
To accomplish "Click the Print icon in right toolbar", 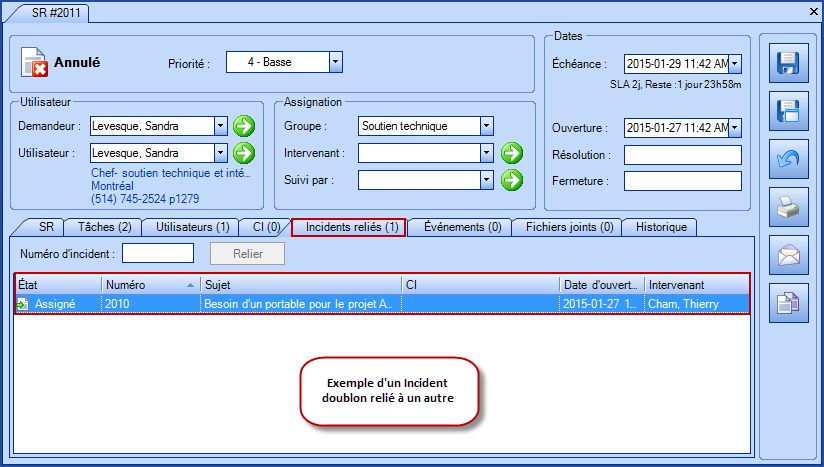I will (x=788, y=208).
